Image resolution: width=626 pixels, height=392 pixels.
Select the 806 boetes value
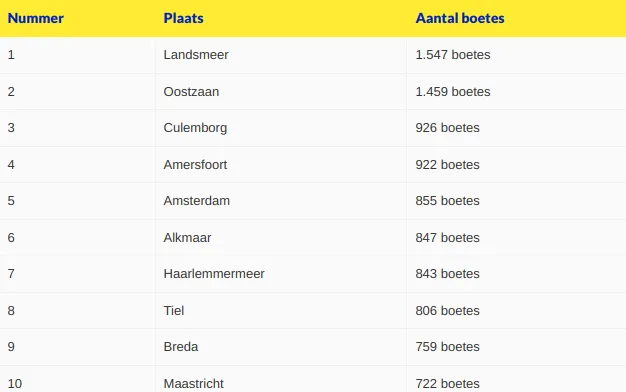tap(447, 311)
